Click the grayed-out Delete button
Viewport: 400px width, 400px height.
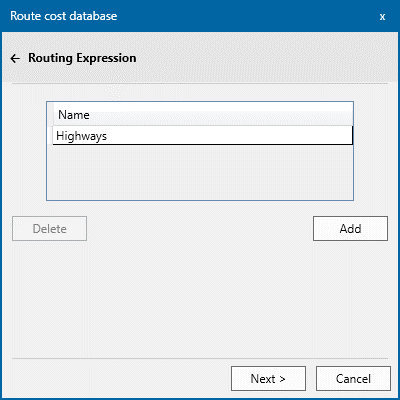tap(50, 229)
